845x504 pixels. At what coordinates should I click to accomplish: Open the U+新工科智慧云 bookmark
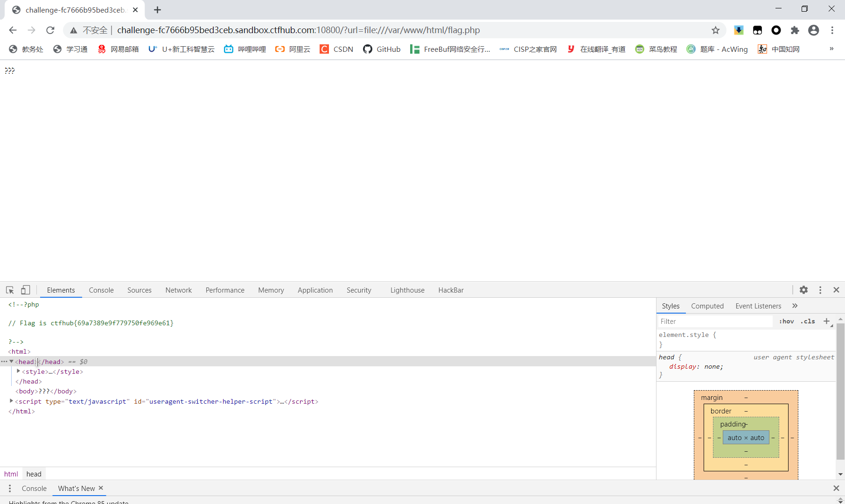[182, 49]
